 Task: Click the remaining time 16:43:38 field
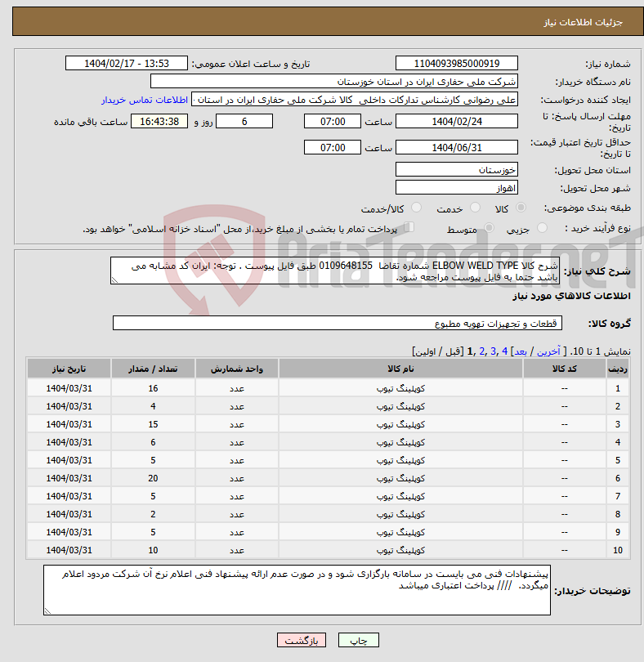(159, 121)
